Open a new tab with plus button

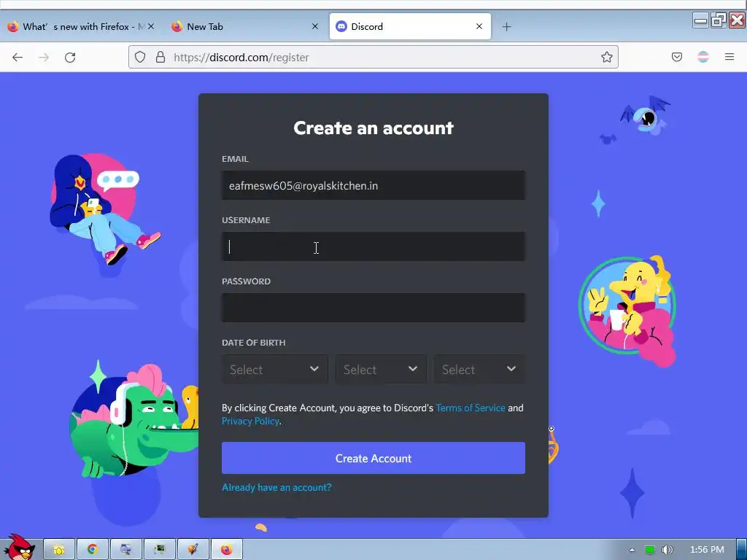tap(507, 27)
